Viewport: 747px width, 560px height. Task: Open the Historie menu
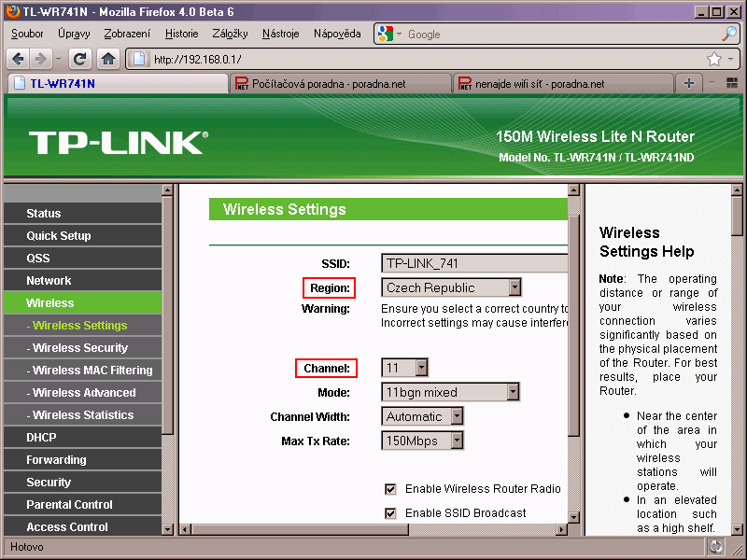tap(181, 34)
